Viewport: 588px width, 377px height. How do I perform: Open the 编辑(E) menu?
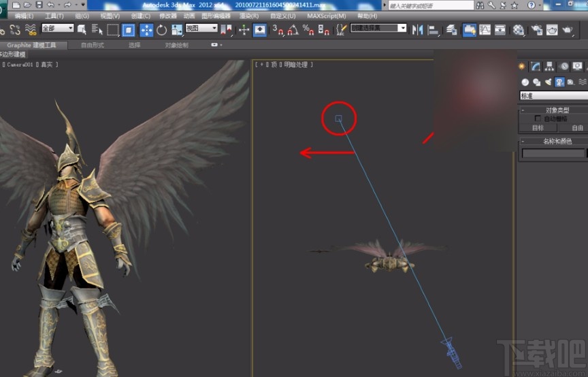[24, 16]
